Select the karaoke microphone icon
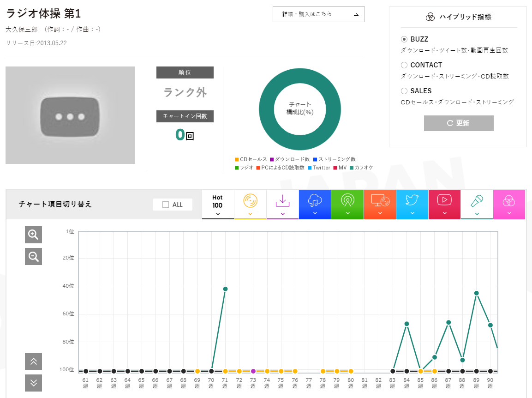Image resolution: width=532 pixels, height=398 pixels. click(477, 201)
